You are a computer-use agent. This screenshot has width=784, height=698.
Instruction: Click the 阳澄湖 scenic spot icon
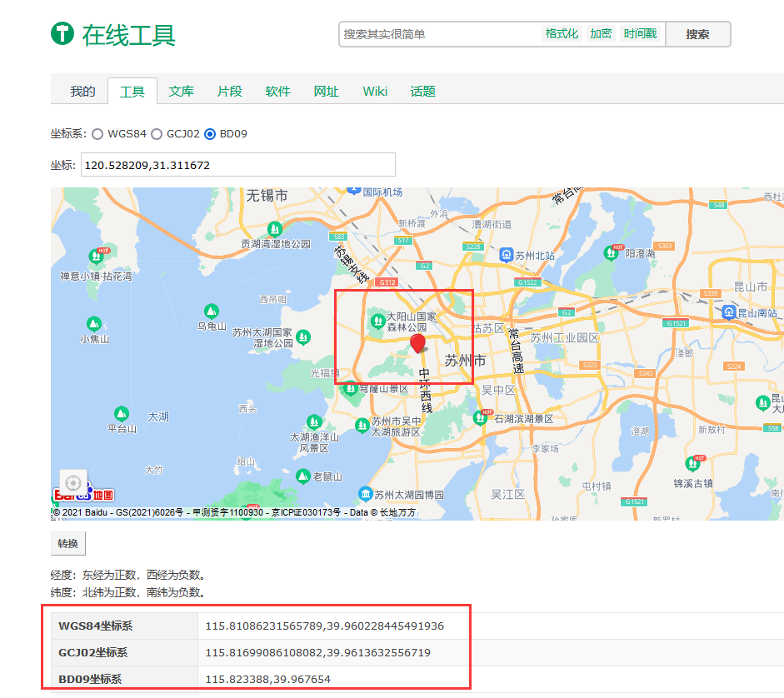[611, 252]
